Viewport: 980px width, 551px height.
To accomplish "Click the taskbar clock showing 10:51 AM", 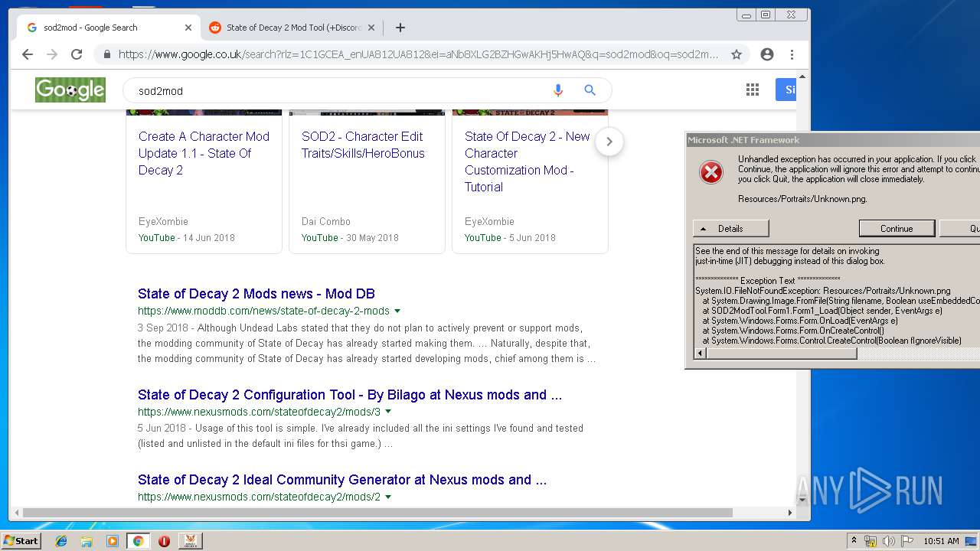I will coord(941,541).
